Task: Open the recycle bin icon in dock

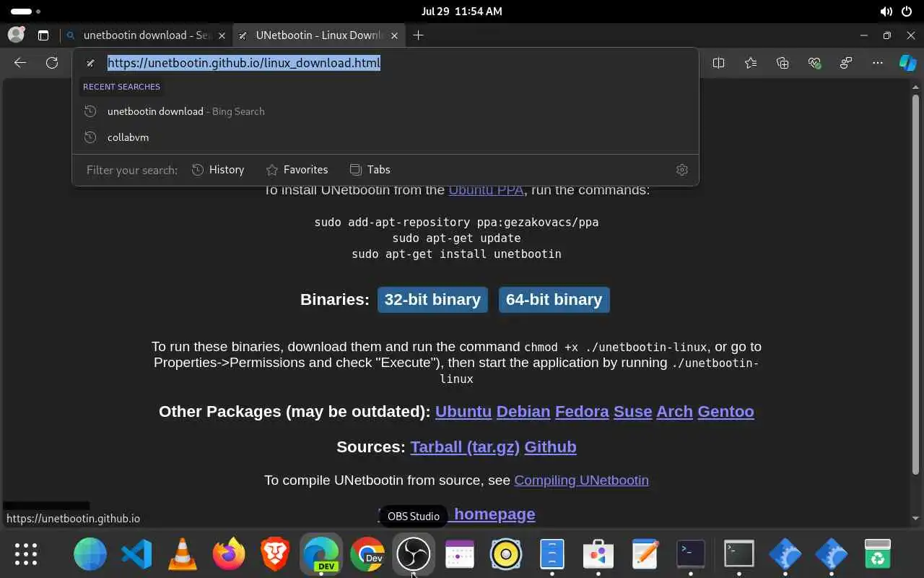Action: coord(877,554)
